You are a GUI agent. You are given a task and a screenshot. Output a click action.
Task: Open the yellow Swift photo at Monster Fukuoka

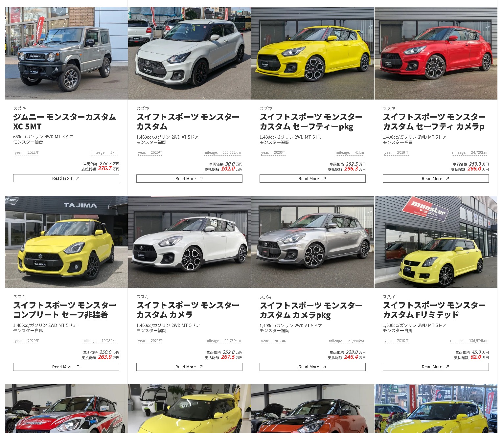click(436, 242)
